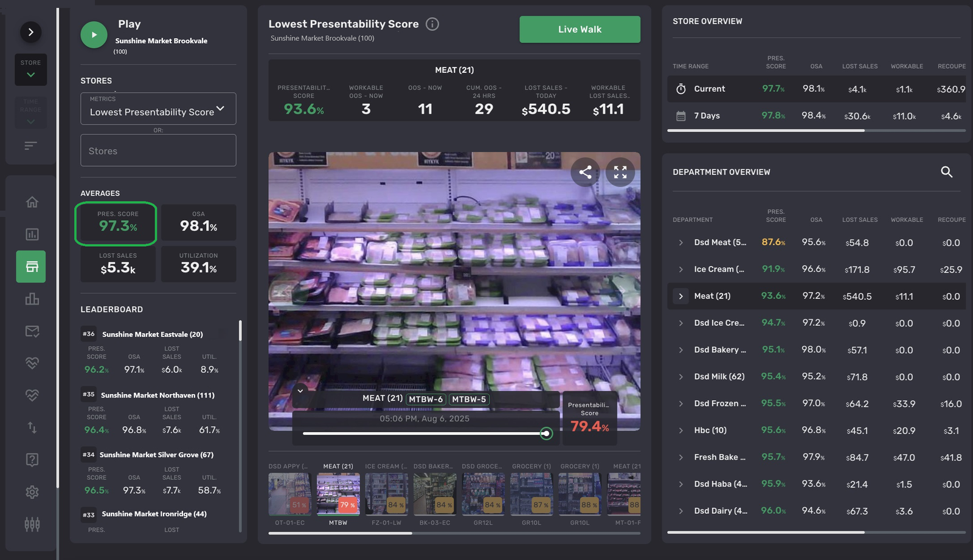Click the share icon on shelf image
973x560 pixels.
pos(585,172)
